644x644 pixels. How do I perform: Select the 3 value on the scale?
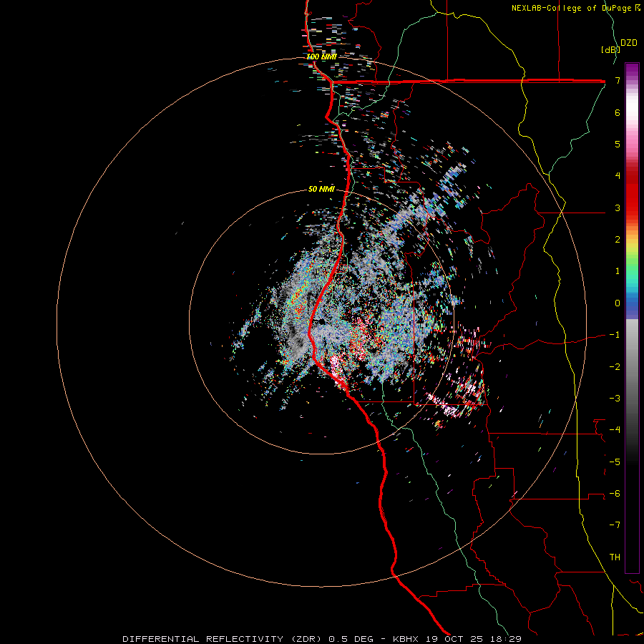click(618, 208)
